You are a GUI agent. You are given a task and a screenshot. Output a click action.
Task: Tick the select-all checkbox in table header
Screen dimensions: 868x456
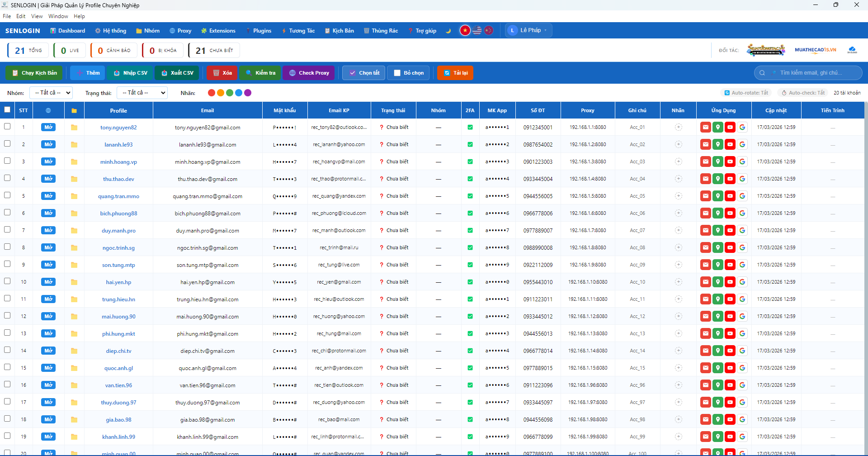[x=7, y=109]
